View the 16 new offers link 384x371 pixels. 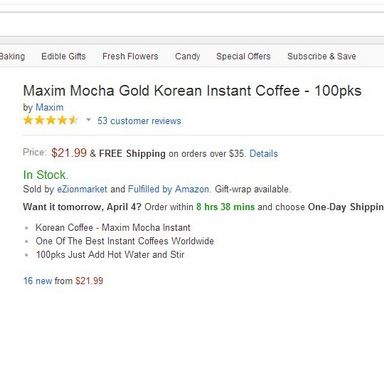point(38,281)
